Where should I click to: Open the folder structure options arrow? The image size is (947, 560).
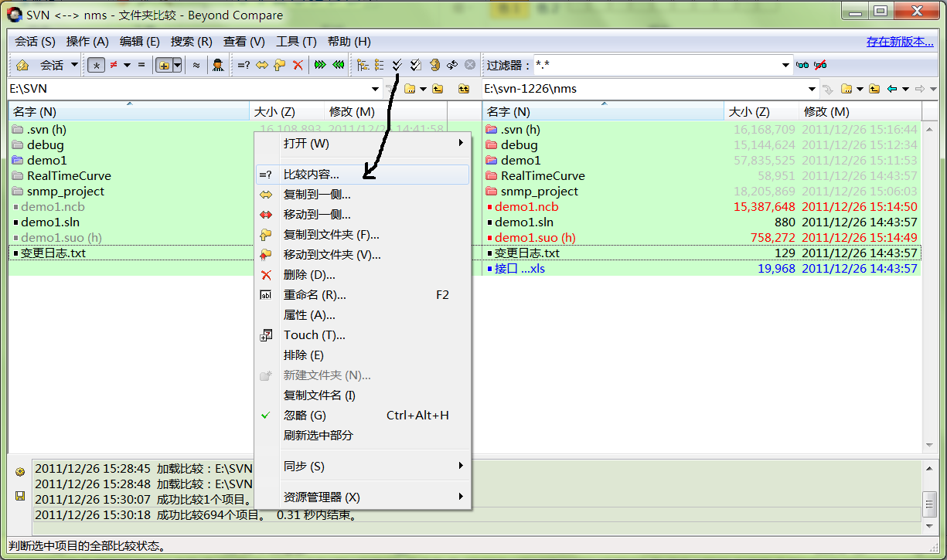click(x=177, y=65)
